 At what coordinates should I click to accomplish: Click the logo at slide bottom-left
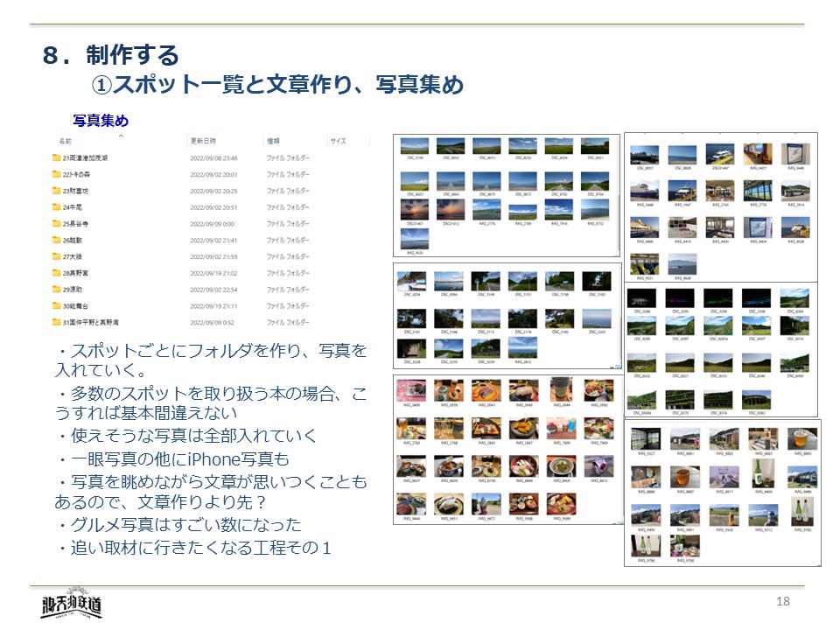[x=71, y=606]
